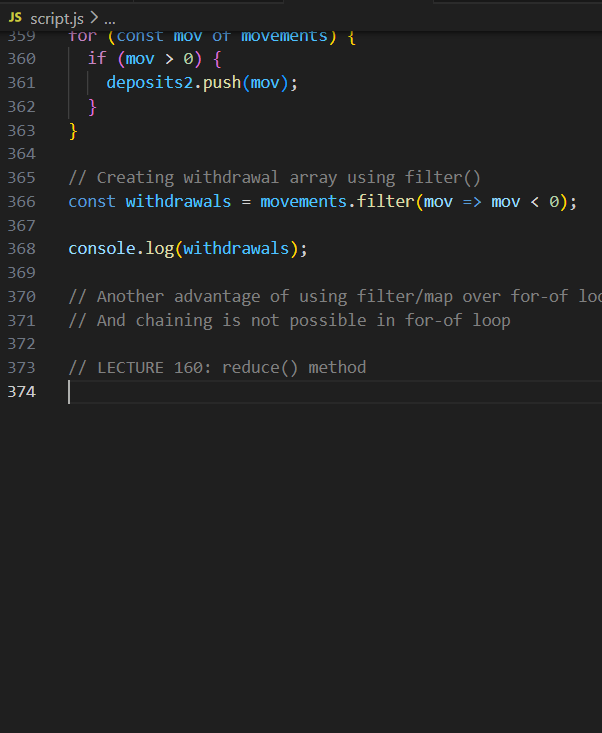Click 'movements' on line 366

[x=303, y=201]
